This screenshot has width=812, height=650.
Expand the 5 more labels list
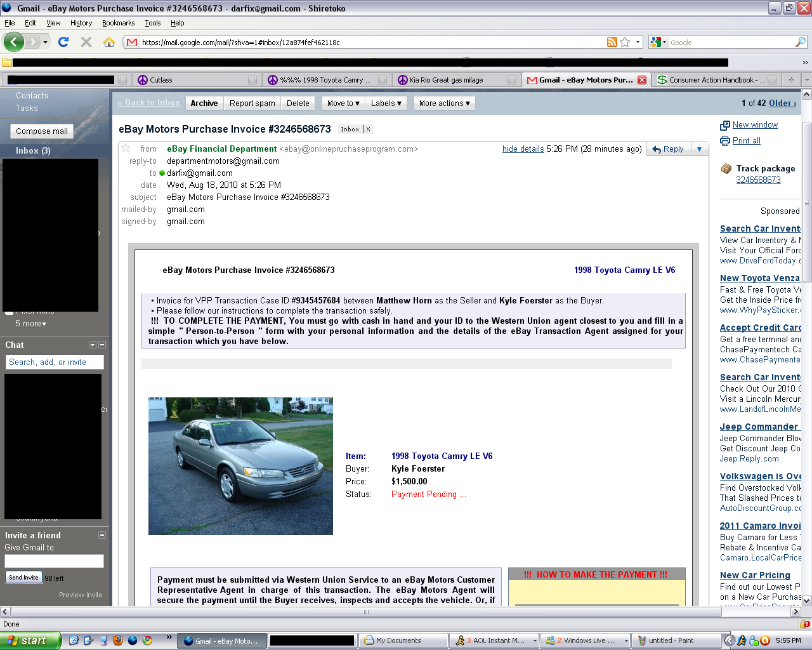pyautogui.click(x=30, y=324)
